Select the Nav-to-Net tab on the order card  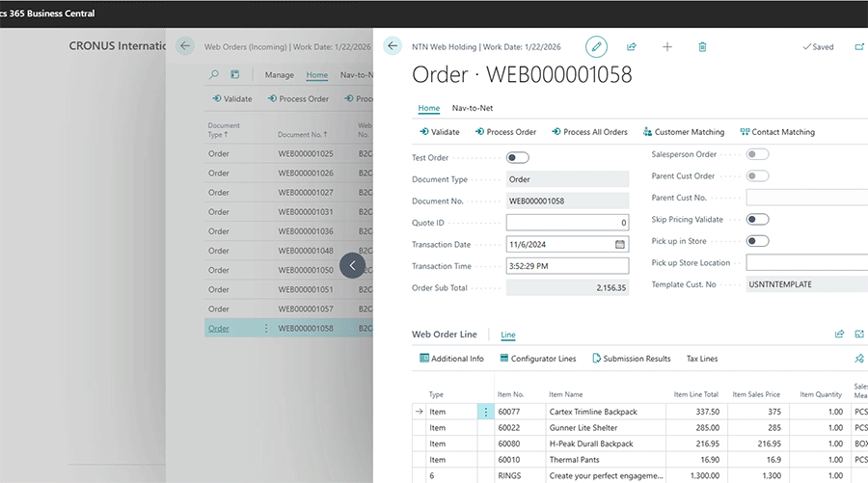pos(473,108)
